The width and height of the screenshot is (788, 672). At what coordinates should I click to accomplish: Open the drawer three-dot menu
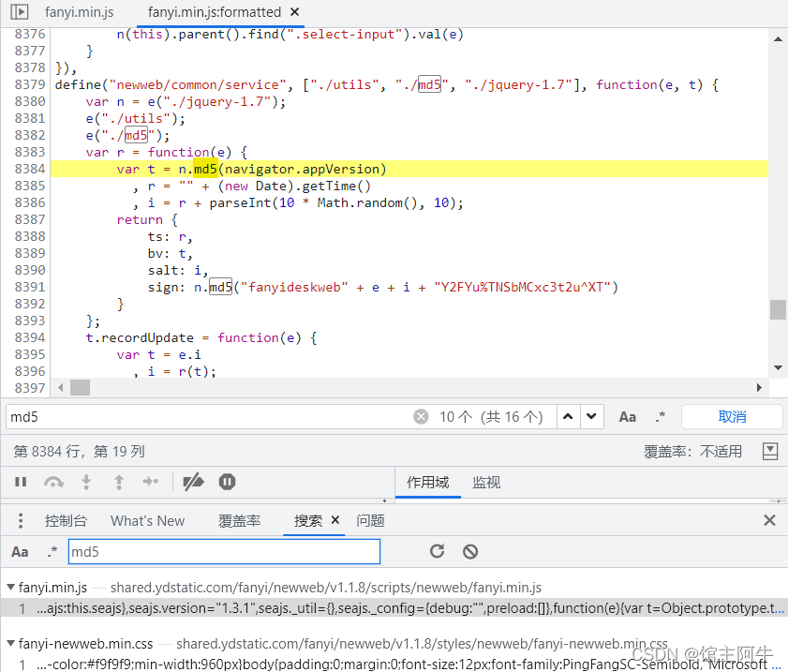(x=21, y=521)
